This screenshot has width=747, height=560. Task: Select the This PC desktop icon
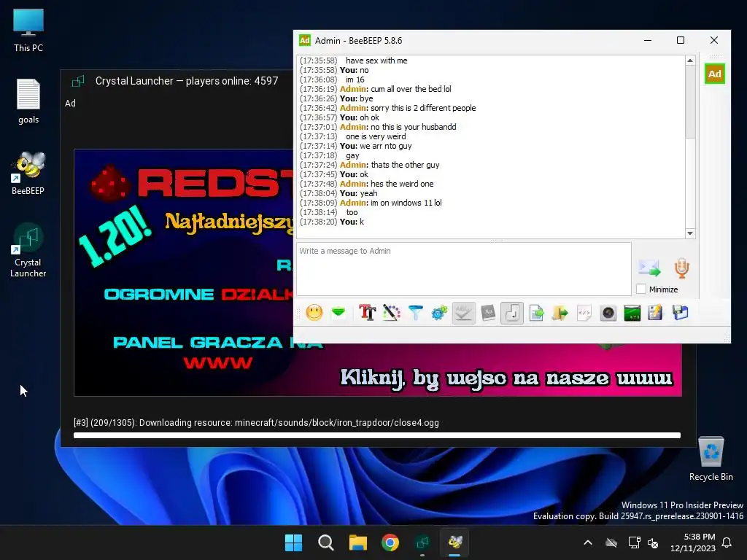point(28,30)
